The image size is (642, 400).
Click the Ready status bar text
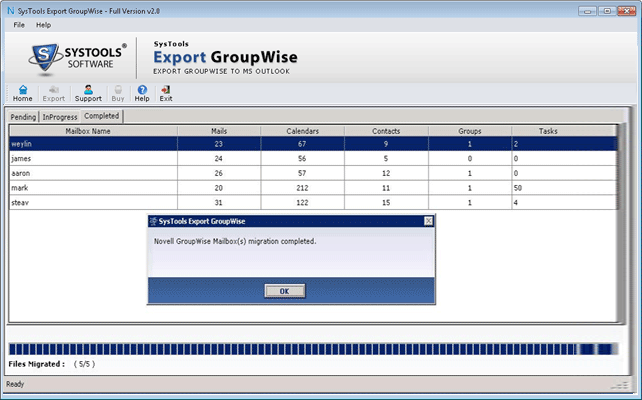pos(15,384)
